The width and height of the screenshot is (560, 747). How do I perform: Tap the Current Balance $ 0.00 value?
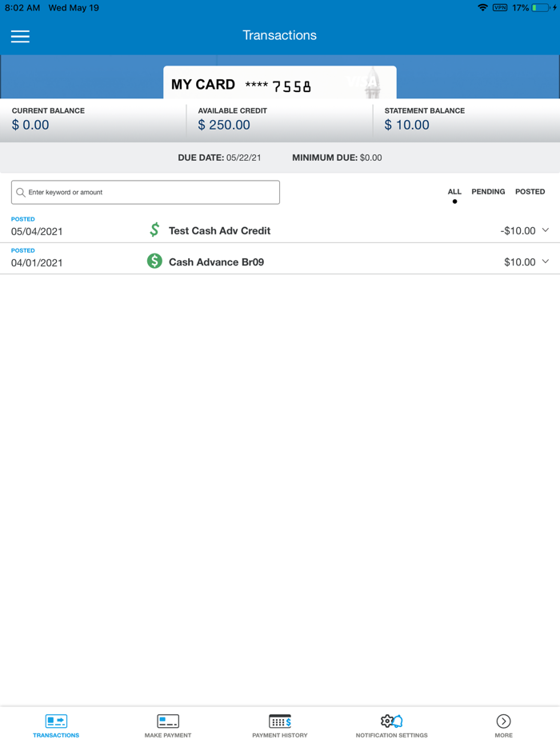(30, 125)
